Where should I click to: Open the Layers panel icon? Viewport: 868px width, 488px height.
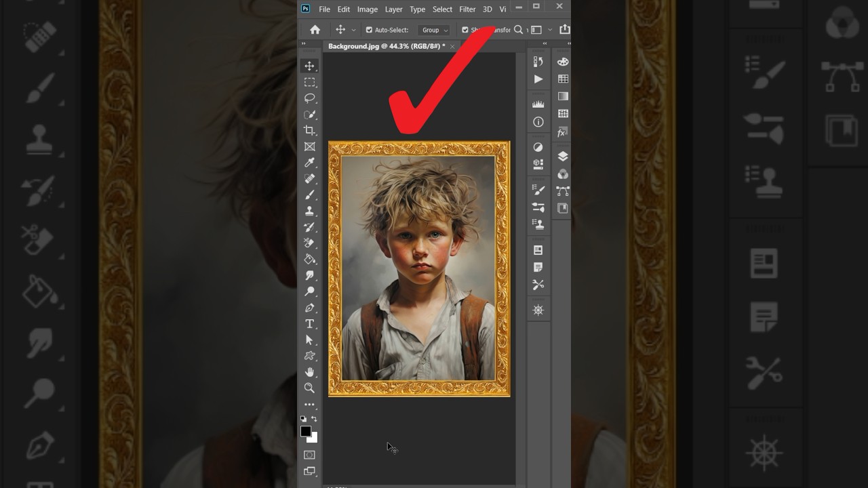click(563, 157)
